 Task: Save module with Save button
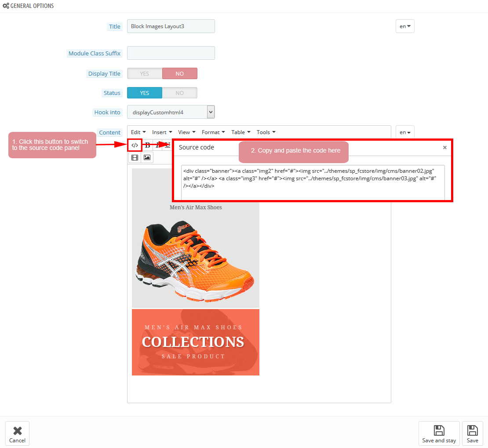(473, 433)
